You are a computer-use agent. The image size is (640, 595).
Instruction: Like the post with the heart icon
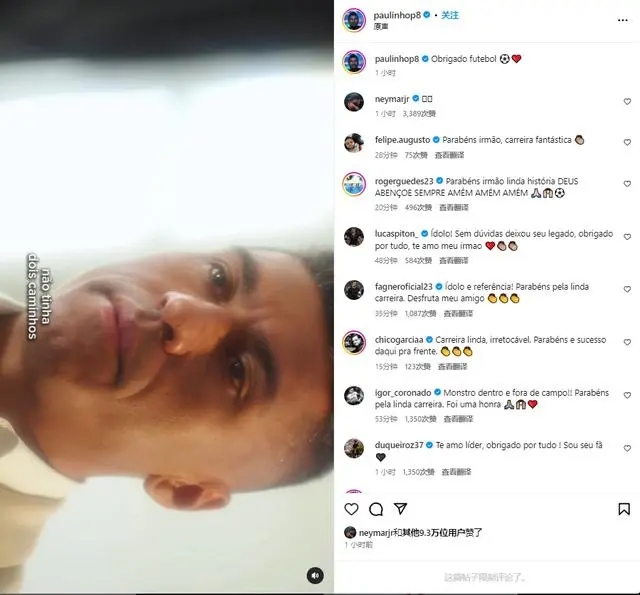pos(351,509)
